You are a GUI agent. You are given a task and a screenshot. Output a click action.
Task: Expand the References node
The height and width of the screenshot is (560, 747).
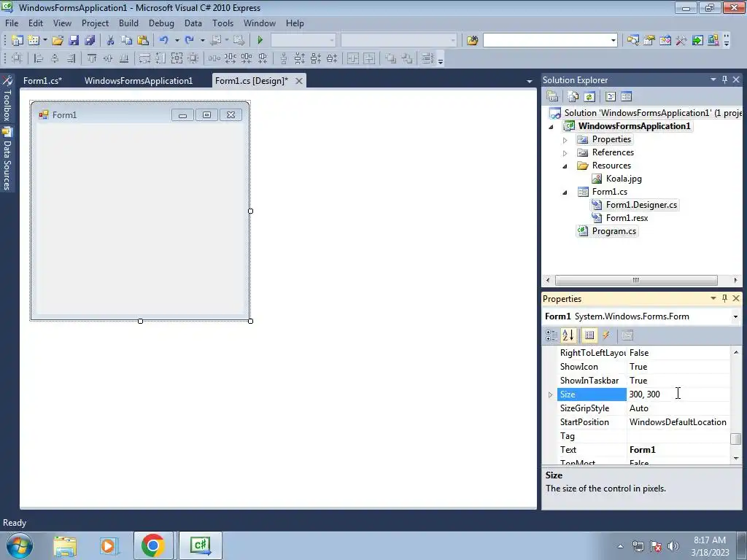[565, 153]
